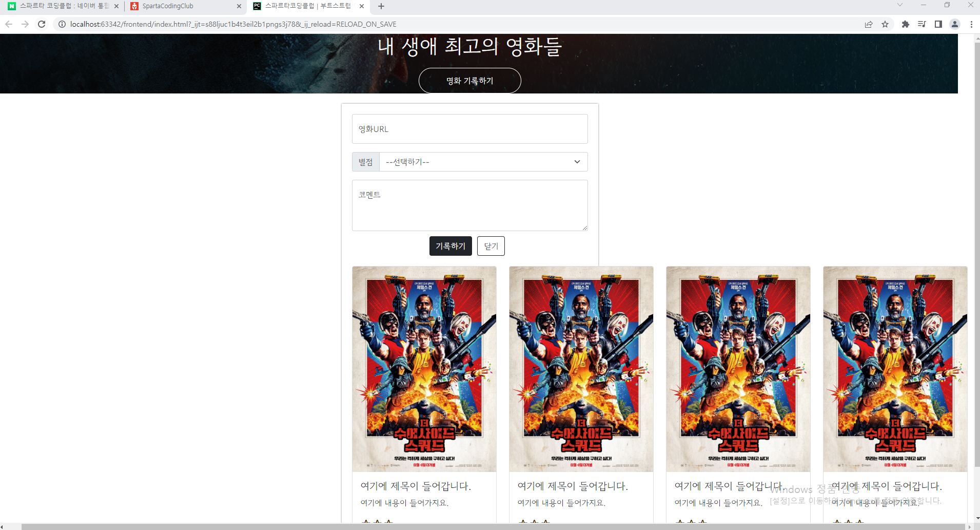Click the dark 기록하기 submit button
Viewport: 980px width, 530px height.
point(450,246)
